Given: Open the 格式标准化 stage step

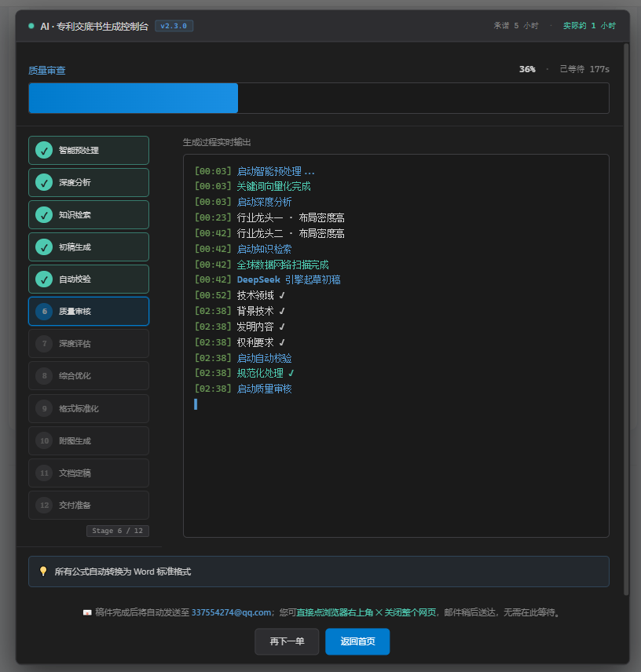Looking at the screenshot, I should tap(89, 408).
